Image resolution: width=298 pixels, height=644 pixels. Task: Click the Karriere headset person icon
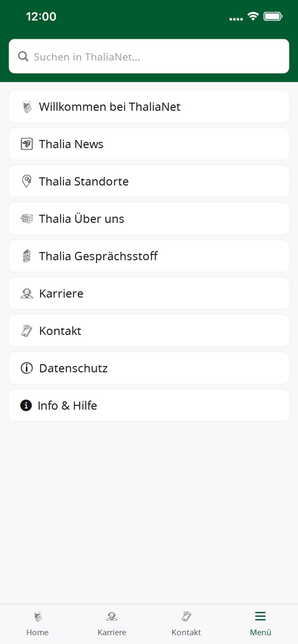click(26, 294)
